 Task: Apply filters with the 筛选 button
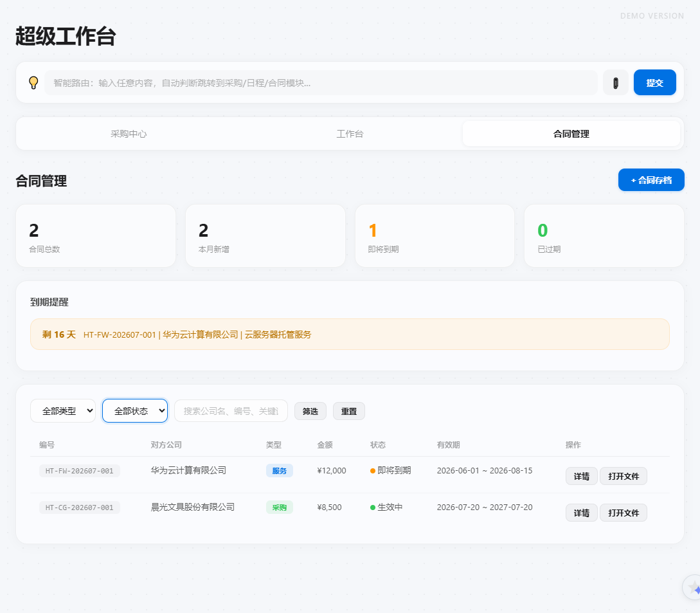pos(310,411)
